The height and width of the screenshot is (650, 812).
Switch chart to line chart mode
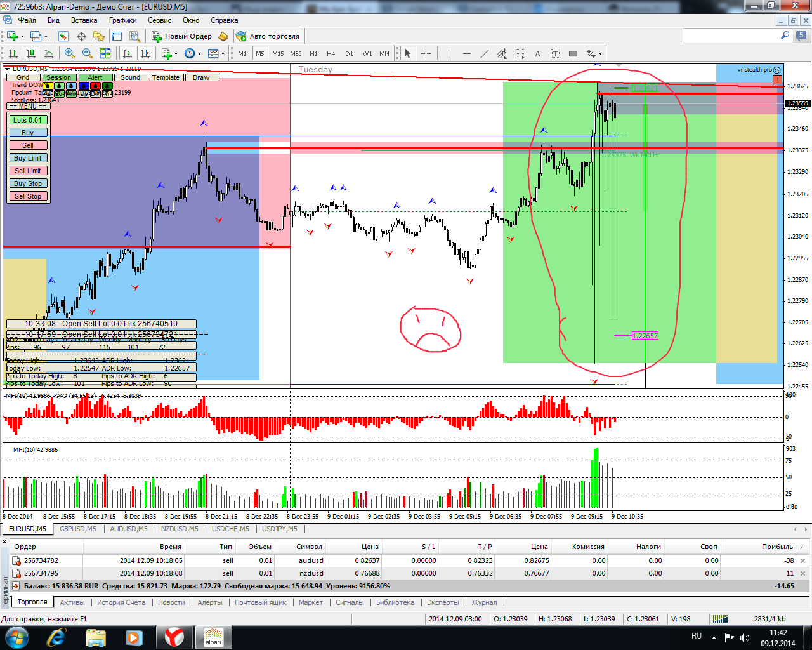(48, 53)
